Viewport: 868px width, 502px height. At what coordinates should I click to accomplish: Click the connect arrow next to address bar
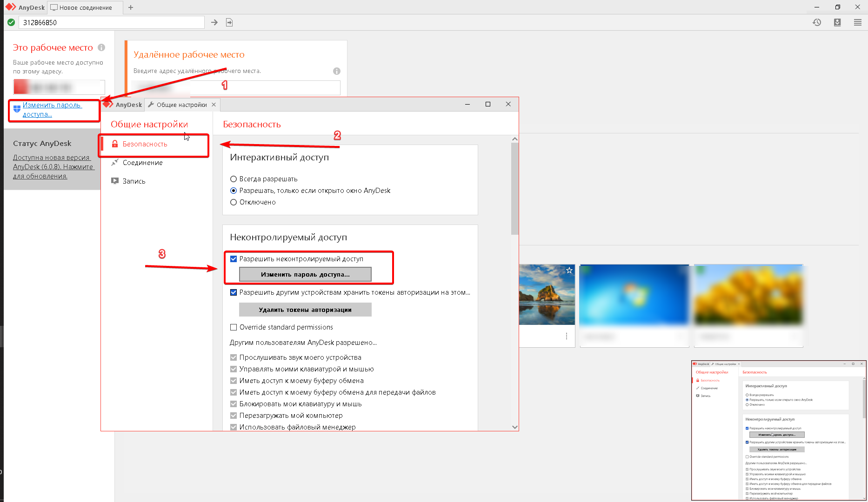214,22
